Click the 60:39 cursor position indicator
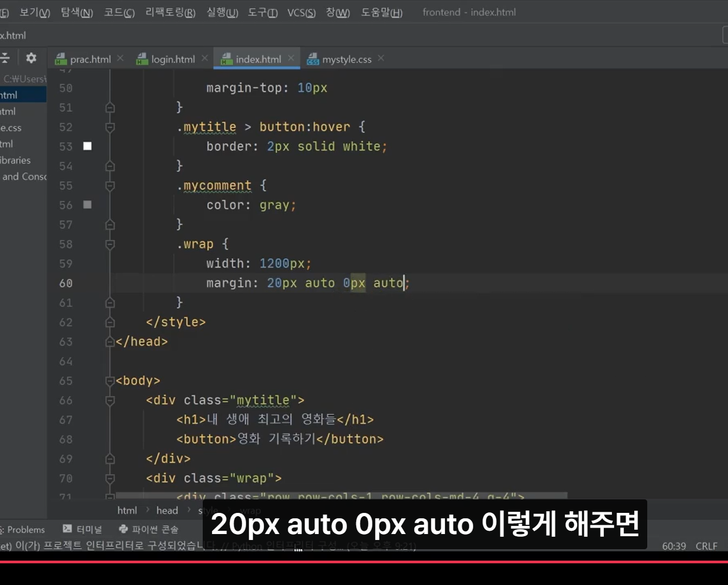This screenshot has height=585, width=728. tap(674, 546)
